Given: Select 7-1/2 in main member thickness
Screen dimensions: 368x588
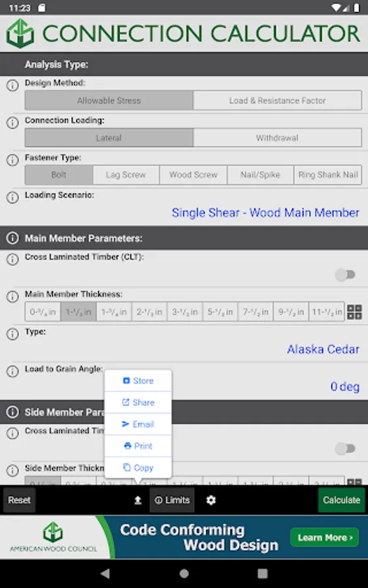Looking at the screenshot, I should click(256, 312).
